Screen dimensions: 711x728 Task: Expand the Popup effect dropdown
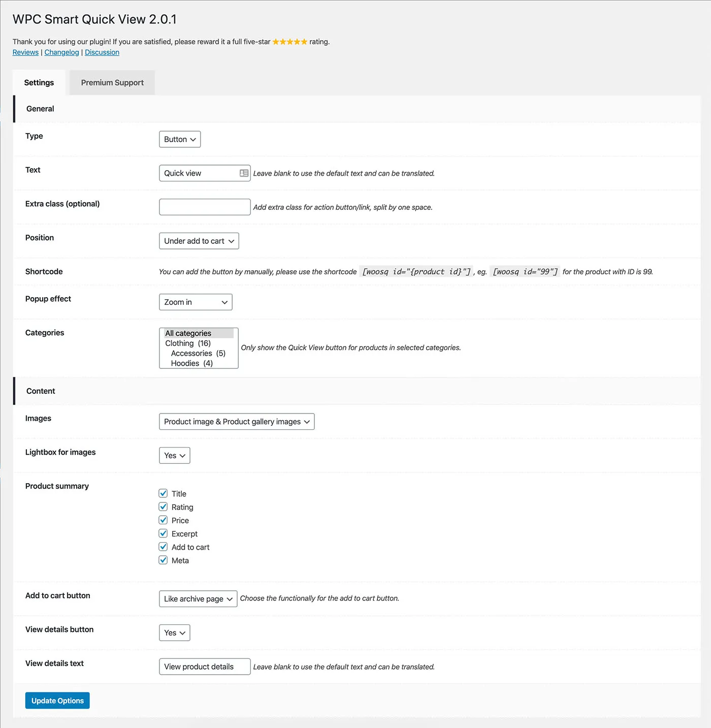point(196,302)
